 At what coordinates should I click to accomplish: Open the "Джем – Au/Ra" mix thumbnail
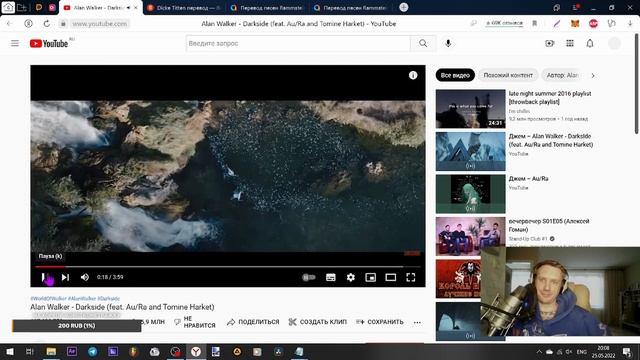click(470, 194)
